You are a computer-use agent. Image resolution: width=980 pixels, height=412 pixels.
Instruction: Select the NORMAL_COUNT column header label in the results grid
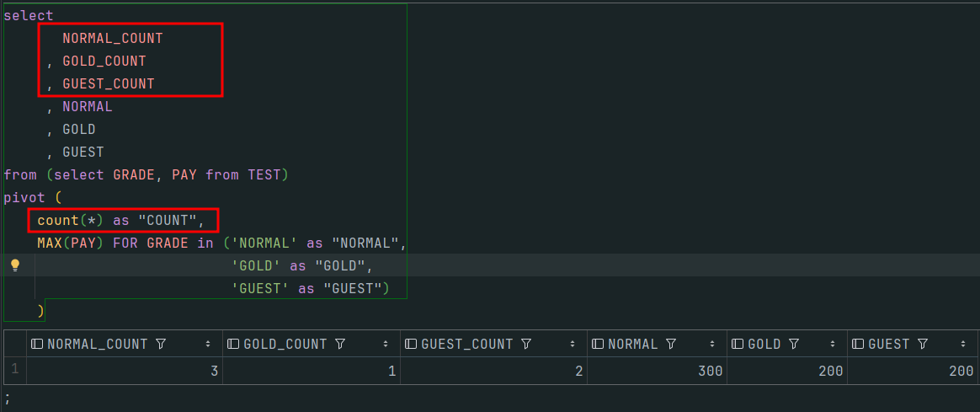click(98, 344)
